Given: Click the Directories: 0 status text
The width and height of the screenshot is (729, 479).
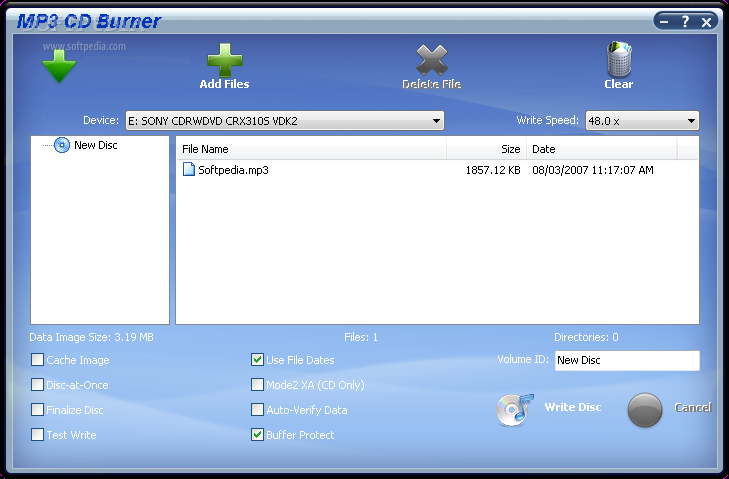Looking at the screenshot, I should tap(586, 337).
